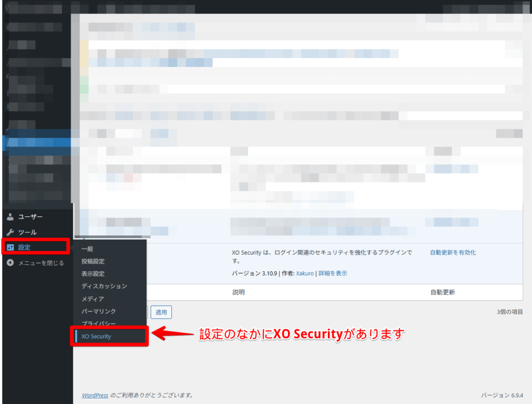Select 一般 in the settings submenu
This screenshot has height=404, width=532.
coord(87,249)
